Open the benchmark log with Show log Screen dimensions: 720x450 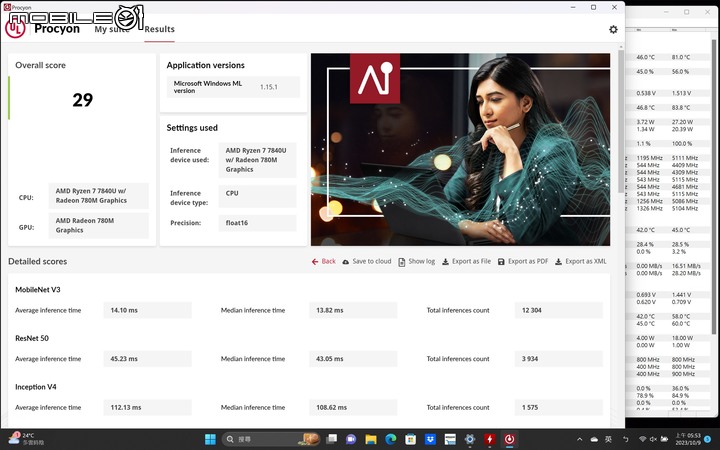[x=416, y=261]
